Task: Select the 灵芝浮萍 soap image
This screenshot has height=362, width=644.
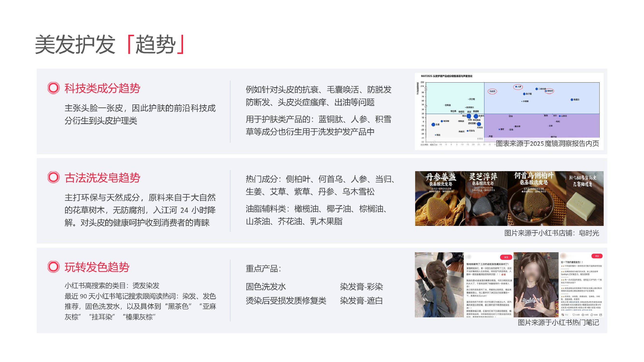Action: pos(486,199)
